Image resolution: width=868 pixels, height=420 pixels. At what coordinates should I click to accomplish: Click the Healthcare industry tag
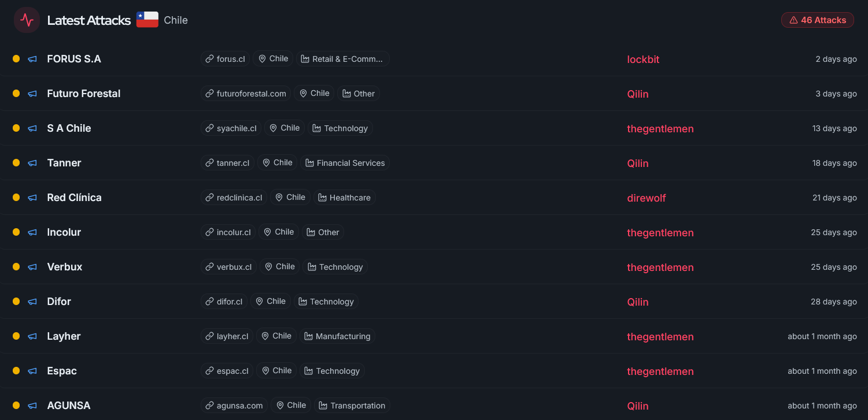click(345, 198)
